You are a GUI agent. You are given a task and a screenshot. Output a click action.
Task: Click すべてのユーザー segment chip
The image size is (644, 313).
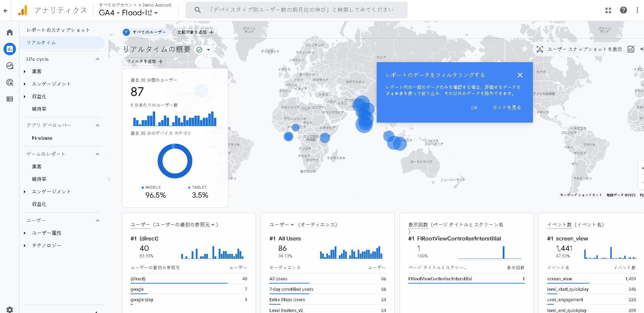146,32
